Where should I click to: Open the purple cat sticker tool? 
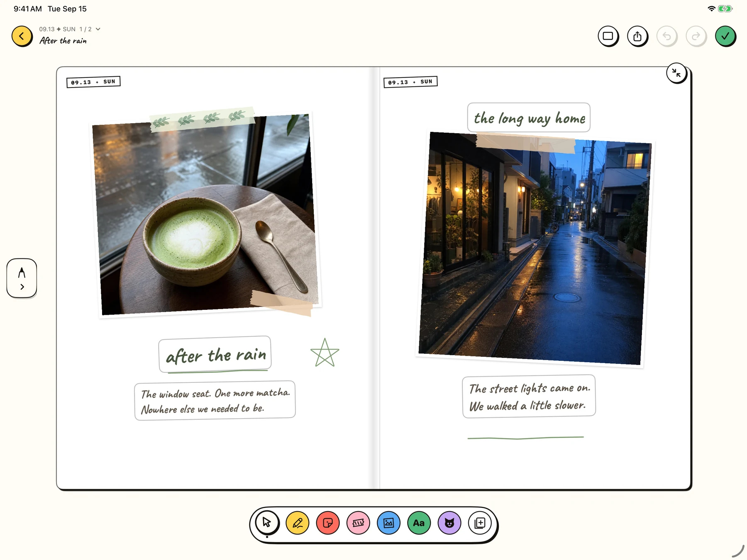[449, 523]
